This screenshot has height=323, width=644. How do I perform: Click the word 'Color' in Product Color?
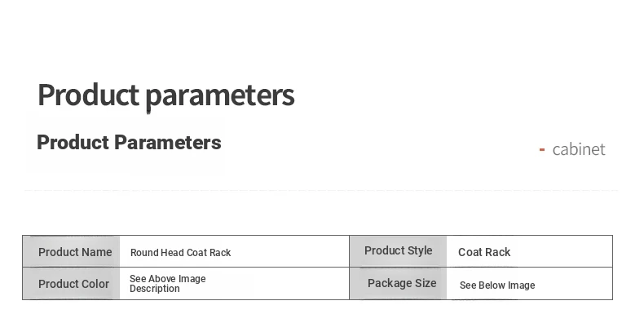(95, 284)
